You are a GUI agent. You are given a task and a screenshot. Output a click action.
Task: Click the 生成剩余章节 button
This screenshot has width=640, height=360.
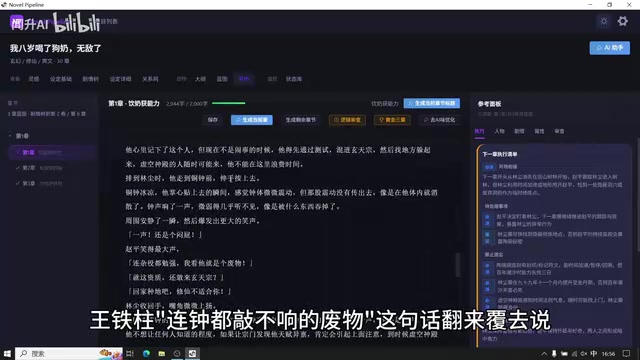tap(301, 120)
